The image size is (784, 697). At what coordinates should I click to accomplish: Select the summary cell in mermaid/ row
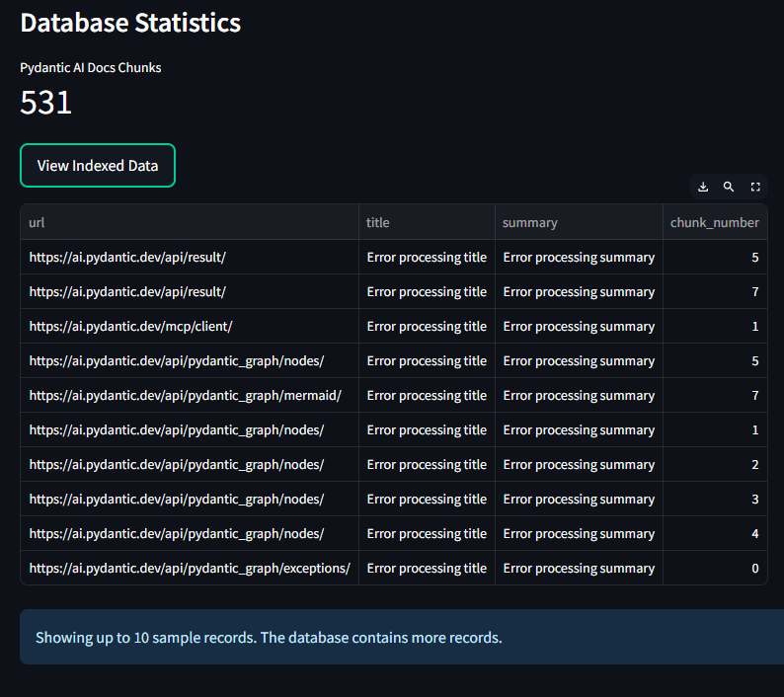[x=579, y=395]
